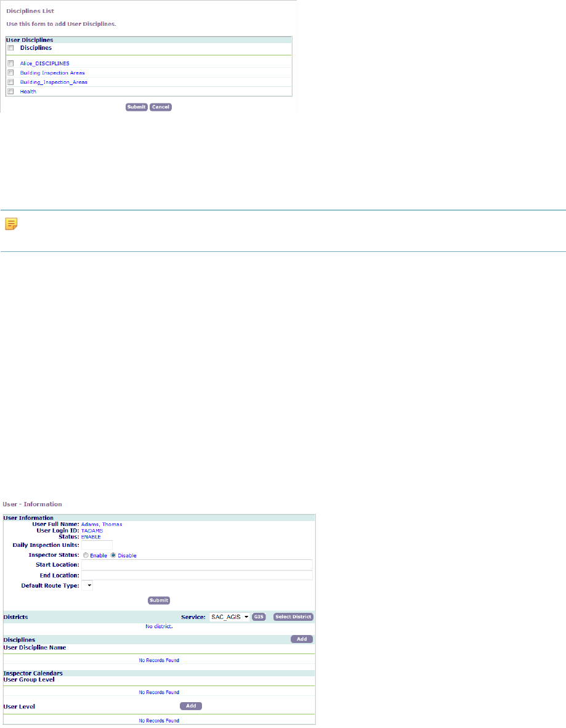Click into the End Location field
This screenshot has width=566, height=728.
tap(197, 575)
